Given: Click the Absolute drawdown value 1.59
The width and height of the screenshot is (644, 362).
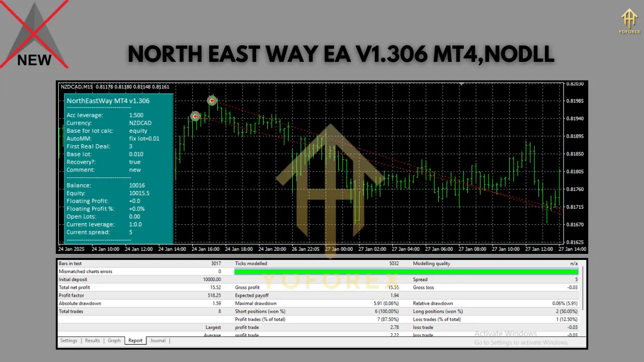Looking at the screenshot, I should [217, 304].
